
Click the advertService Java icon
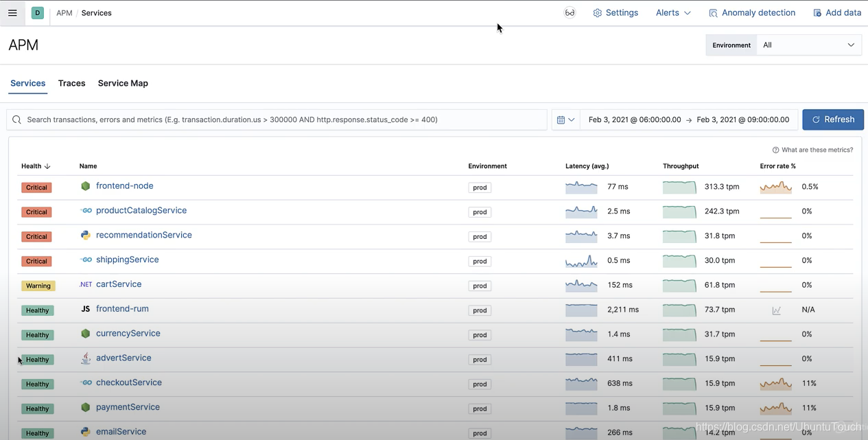(x=85, y=358)
